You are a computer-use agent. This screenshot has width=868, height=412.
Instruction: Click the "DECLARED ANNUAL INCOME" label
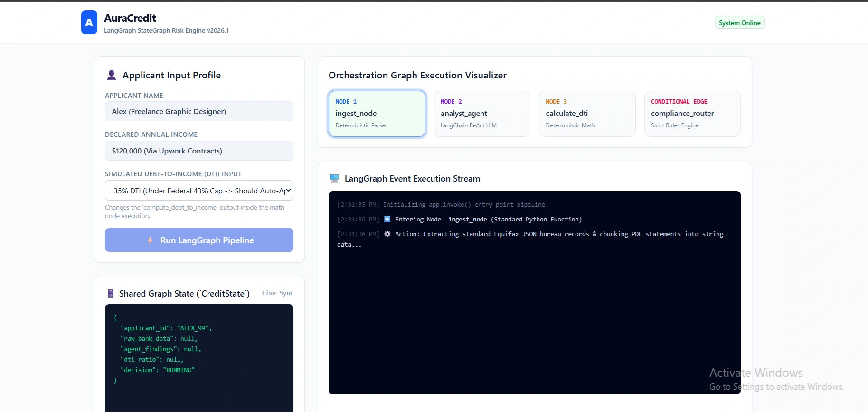151,134
